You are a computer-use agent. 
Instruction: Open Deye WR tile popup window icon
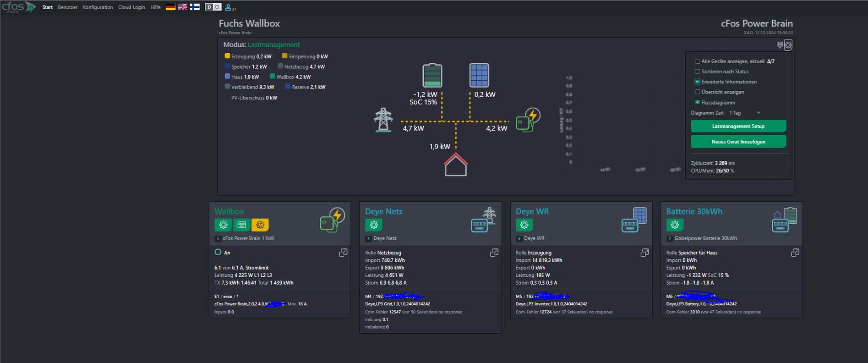pyautogui.click(x=644, y=253)
